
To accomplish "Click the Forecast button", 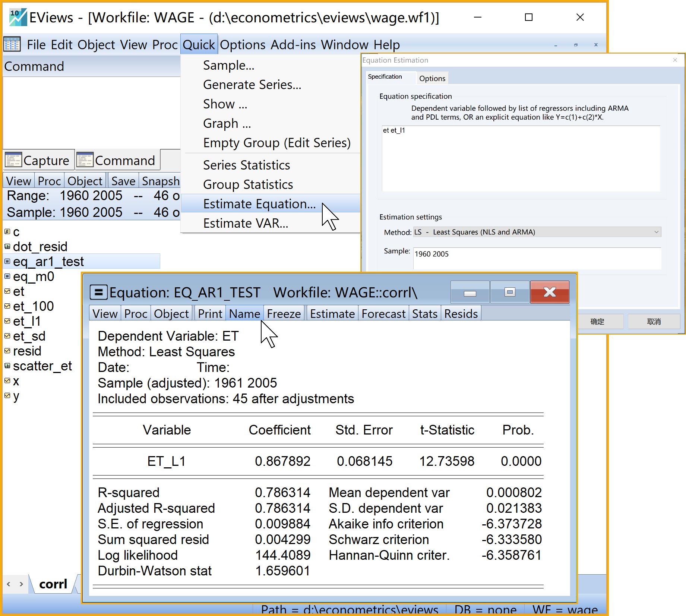I will (383, 314).
